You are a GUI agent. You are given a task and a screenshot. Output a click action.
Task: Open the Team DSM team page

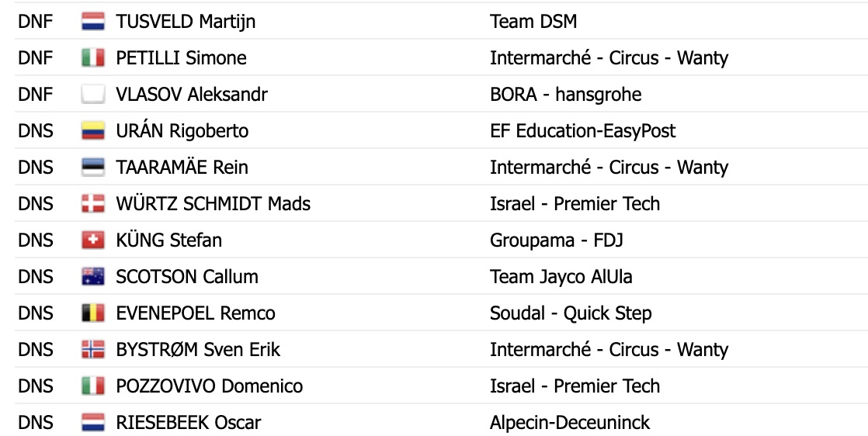click(x=533, y=22)
